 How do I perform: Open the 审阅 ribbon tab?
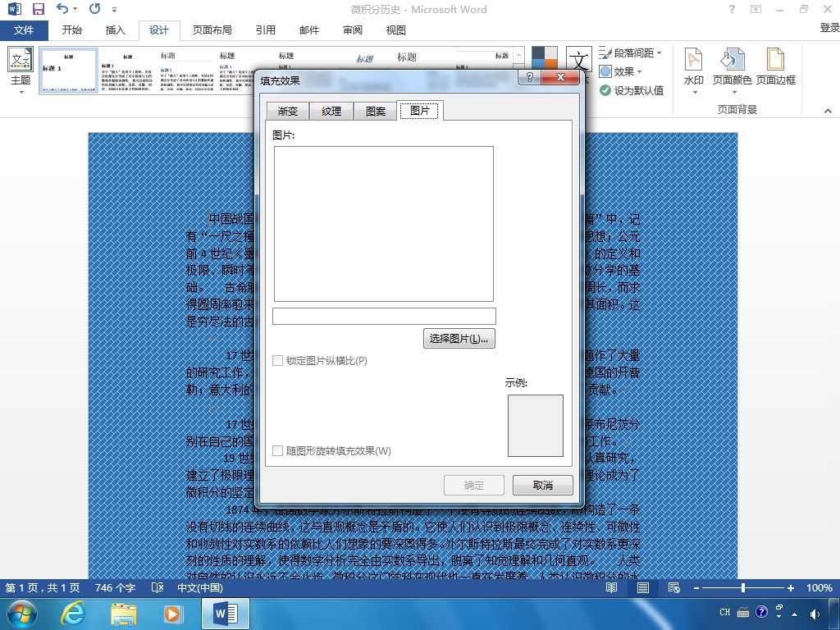[353, 30]
